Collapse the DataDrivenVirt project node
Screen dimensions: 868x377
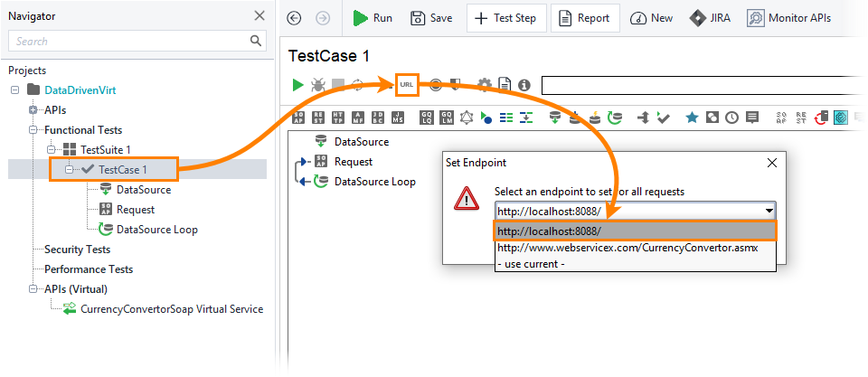15,90
